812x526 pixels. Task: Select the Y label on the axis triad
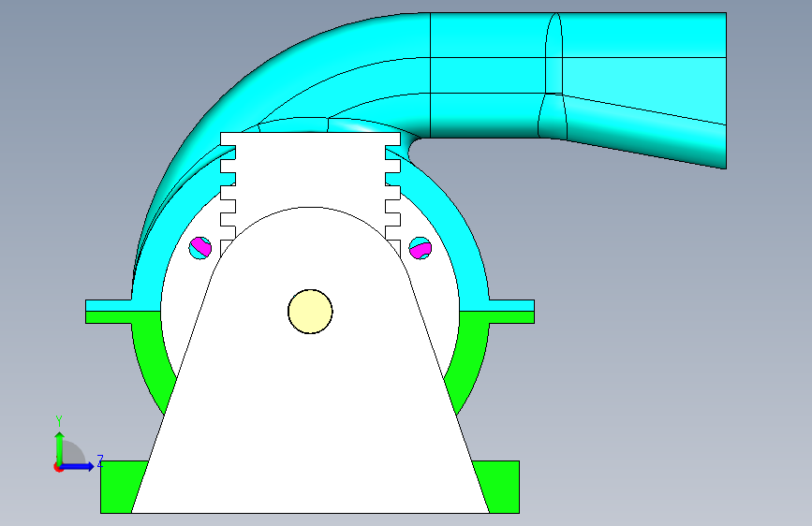[x=59, y=421]
